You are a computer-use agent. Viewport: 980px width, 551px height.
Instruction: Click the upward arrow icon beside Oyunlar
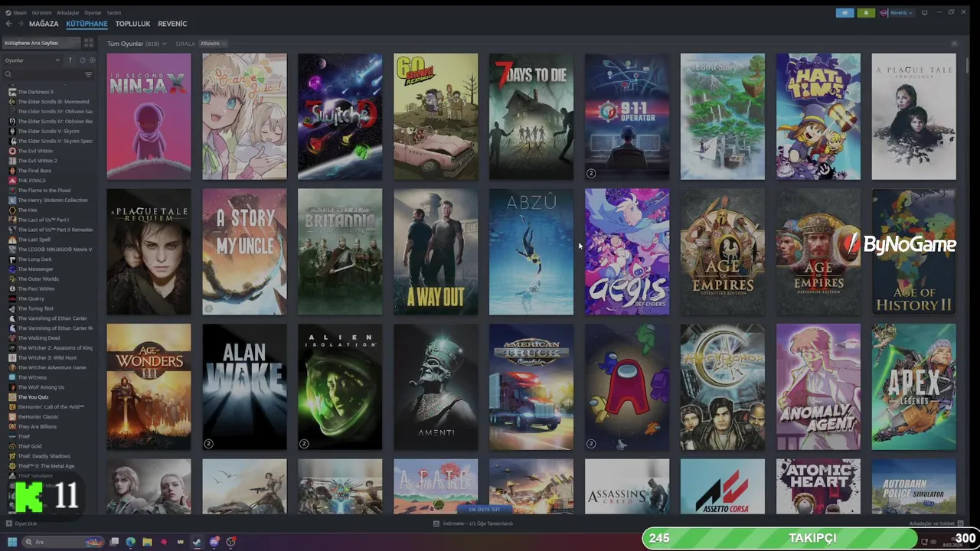click(70, 60)
